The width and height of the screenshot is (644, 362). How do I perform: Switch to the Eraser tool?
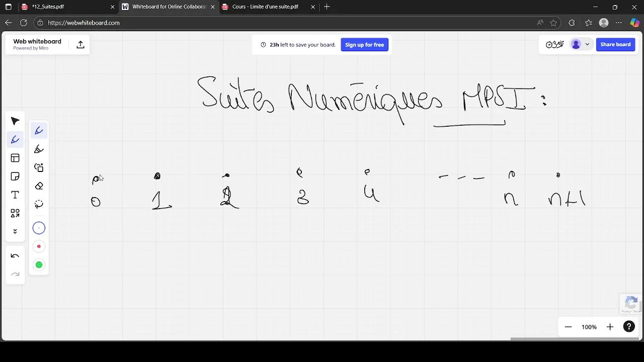39,186
